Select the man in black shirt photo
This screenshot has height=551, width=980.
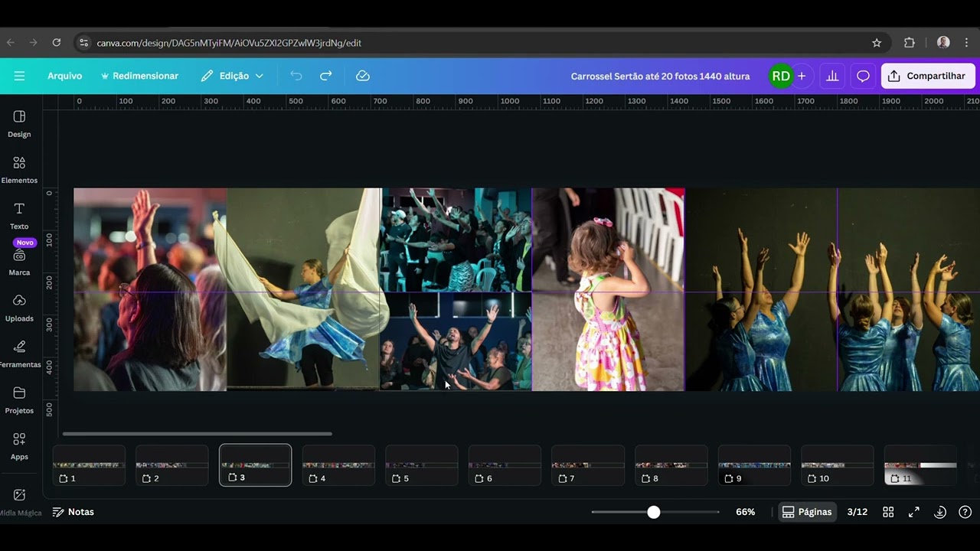click(x=456, y=341)
